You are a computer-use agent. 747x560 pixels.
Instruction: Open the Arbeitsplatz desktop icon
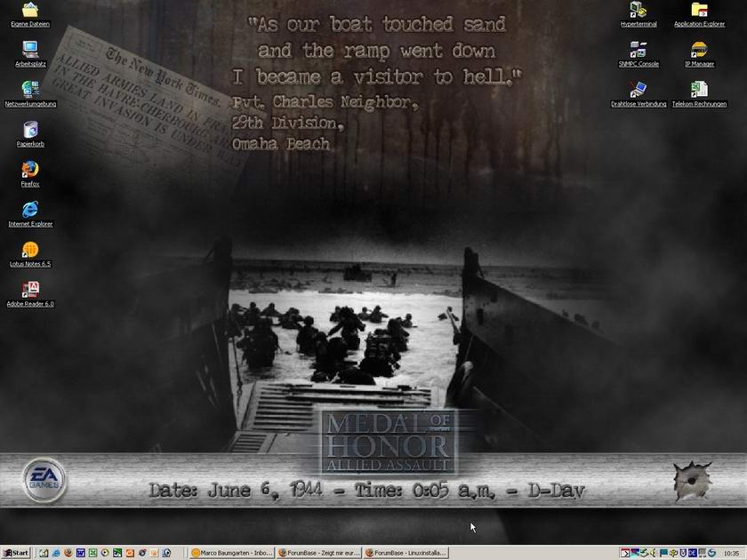[x=30, y=54]
